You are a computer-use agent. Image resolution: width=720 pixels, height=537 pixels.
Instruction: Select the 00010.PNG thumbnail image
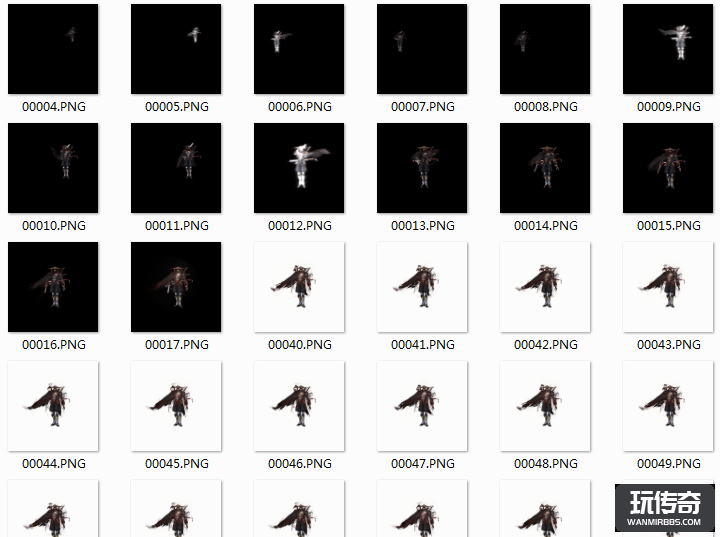click(x=53, y=168)
